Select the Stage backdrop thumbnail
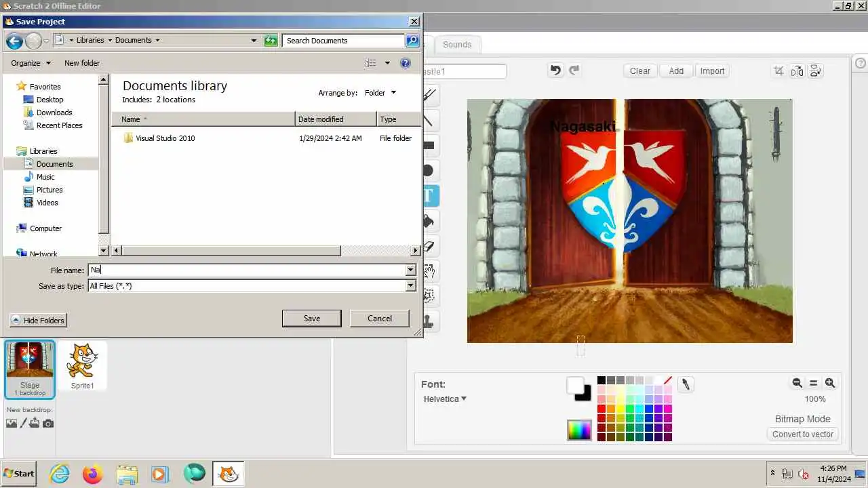 [x=30, y=369]
